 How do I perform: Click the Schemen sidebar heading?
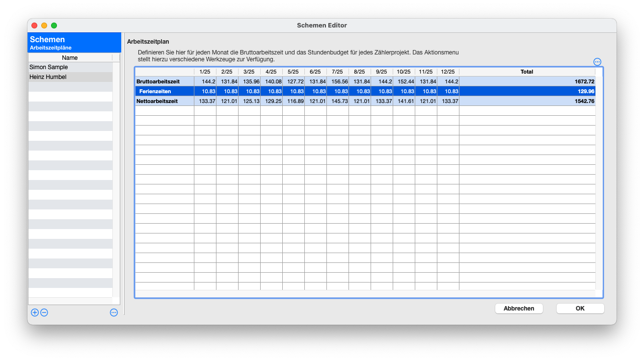47,39
